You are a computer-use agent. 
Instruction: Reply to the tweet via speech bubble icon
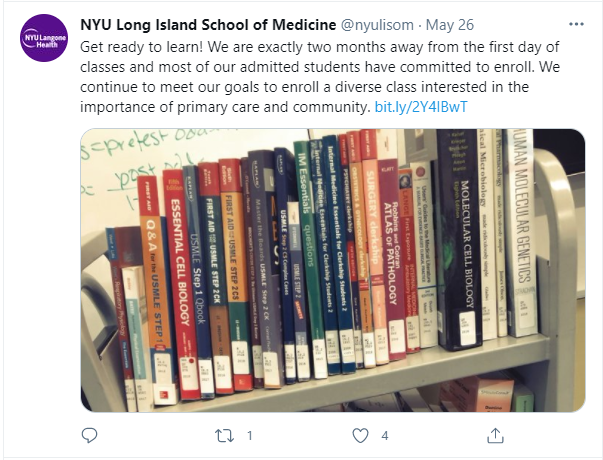(x=90, y=435)
